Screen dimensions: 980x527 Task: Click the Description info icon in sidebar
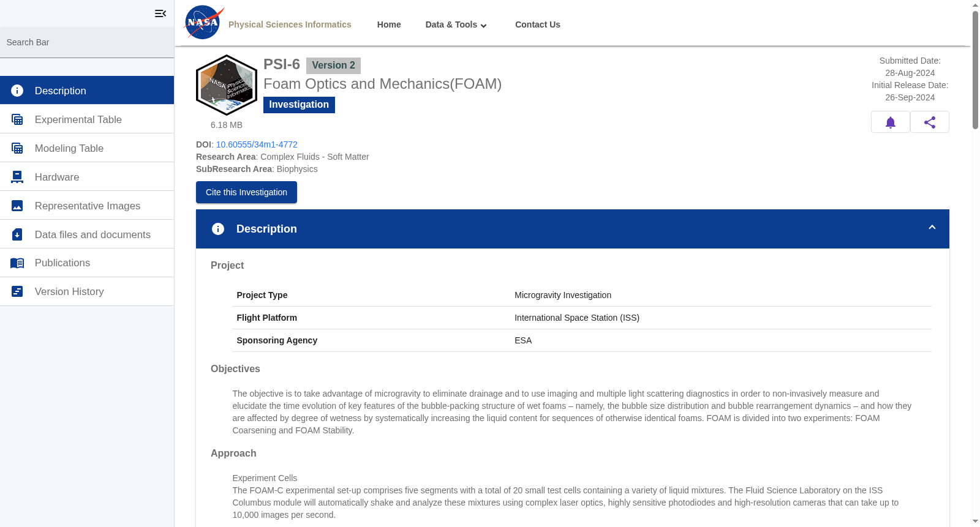(x=17, y=91)
